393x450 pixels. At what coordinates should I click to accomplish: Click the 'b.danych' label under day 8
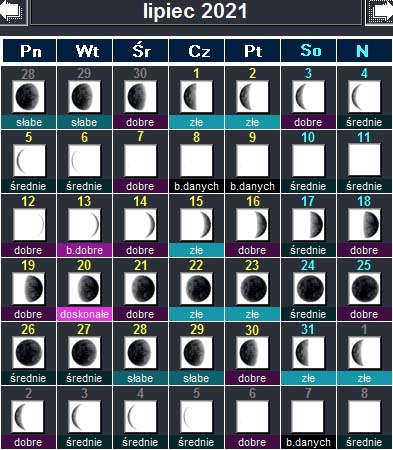pos(196,186)
